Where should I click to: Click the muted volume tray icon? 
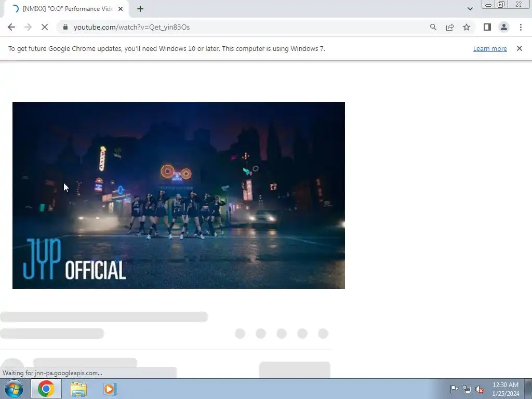[x=480, y=389]
